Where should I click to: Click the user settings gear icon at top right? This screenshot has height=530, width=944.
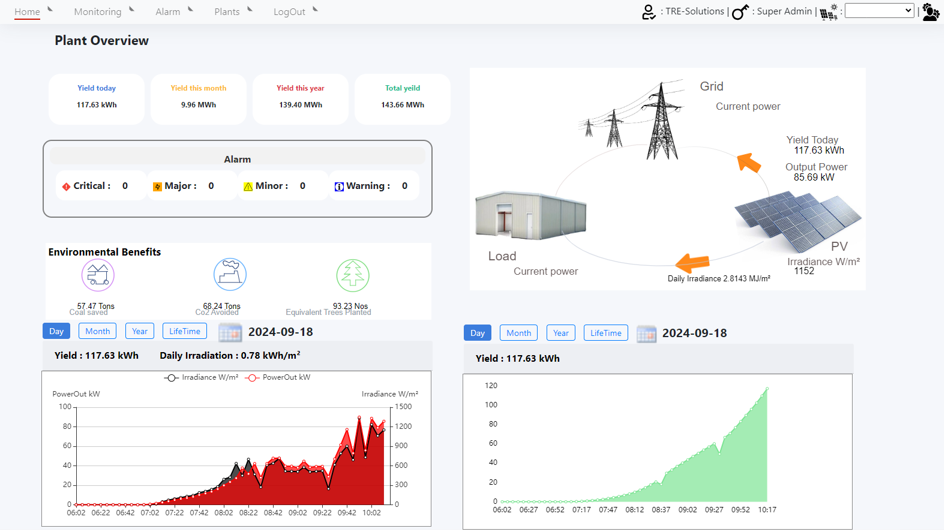click(x=930, y=12)
